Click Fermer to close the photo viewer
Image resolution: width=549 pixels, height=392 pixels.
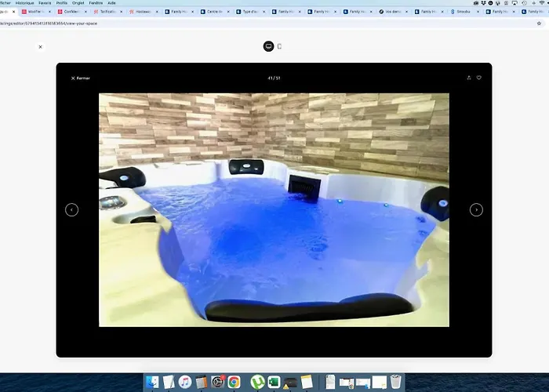[81, 78]
